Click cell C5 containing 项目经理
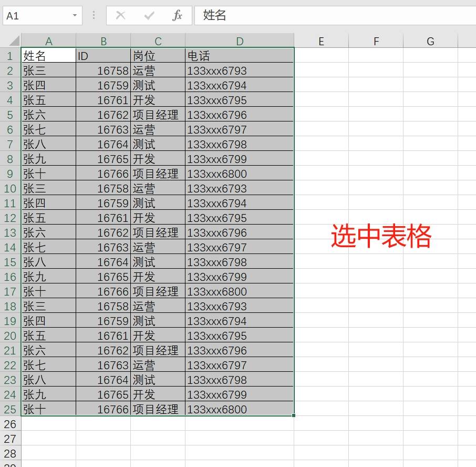476x467 pixels. (158, 115)
